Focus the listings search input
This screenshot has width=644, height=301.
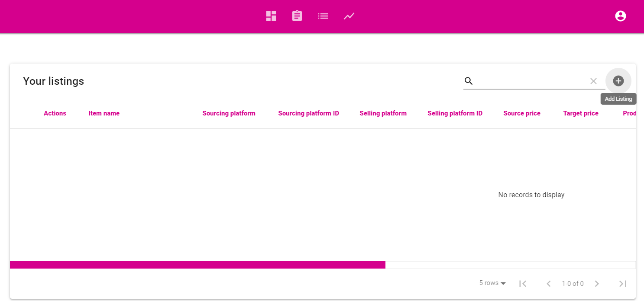tap(531, 81)
